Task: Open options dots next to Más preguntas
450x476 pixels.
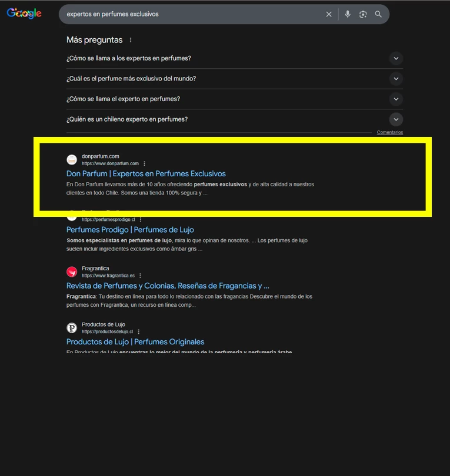Action: (x=131, y=40)
